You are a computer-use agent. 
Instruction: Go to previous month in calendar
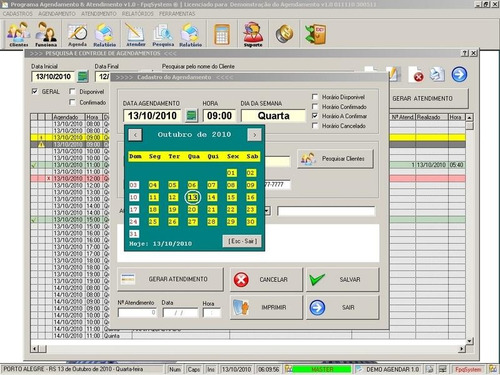135,135
